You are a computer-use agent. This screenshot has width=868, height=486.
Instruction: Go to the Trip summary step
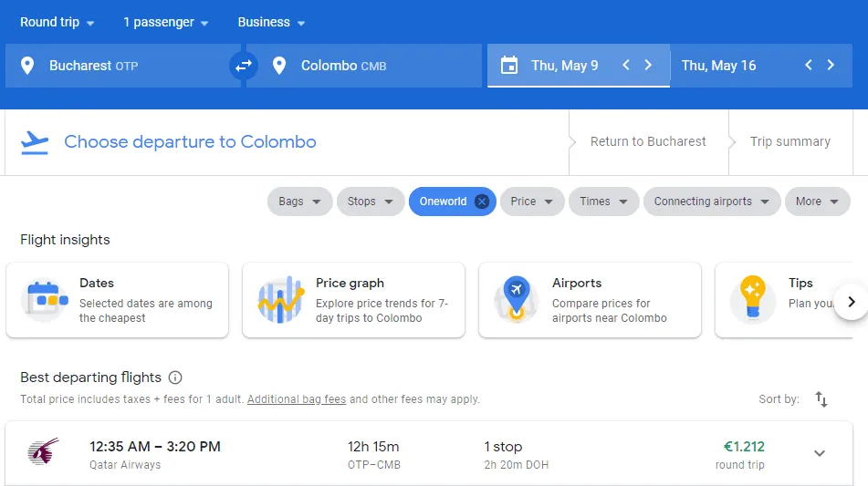tap(790, 141)
